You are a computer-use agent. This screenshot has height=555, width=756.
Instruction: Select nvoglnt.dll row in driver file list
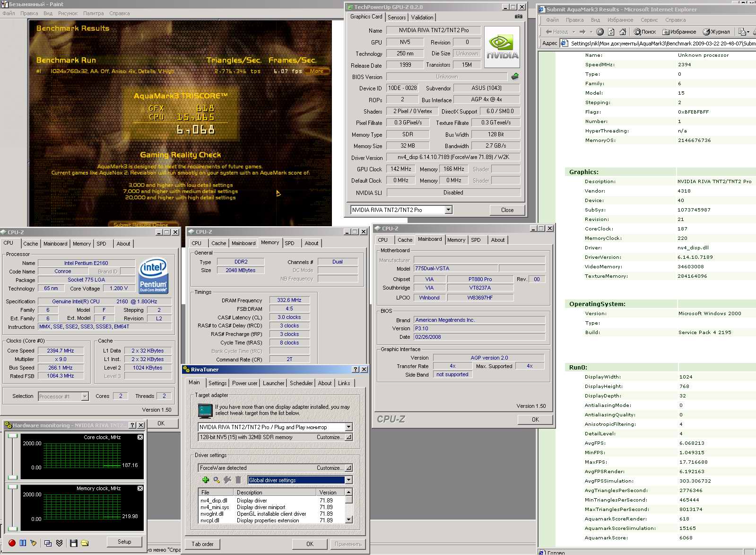pos(271,514)
